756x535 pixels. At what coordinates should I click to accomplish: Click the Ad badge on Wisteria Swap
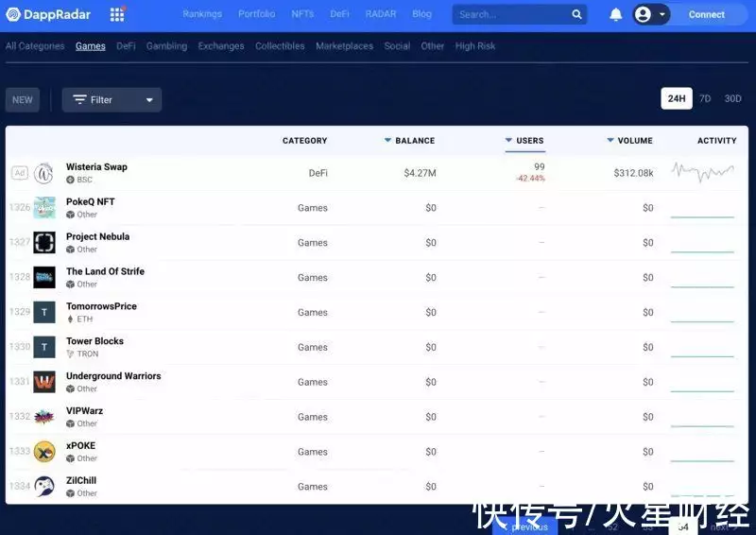point(20,173)
